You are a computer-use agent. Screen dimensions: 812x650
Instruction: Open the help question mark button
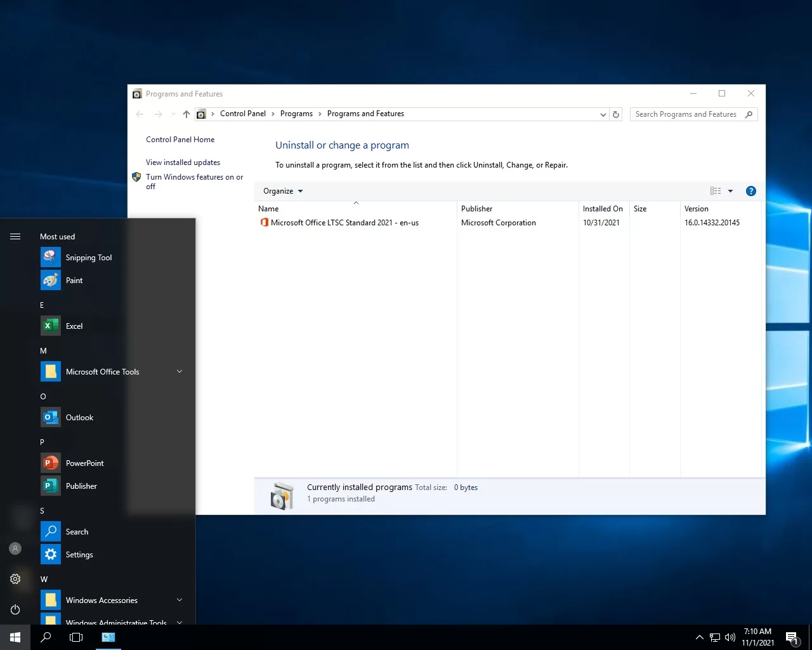750,191
